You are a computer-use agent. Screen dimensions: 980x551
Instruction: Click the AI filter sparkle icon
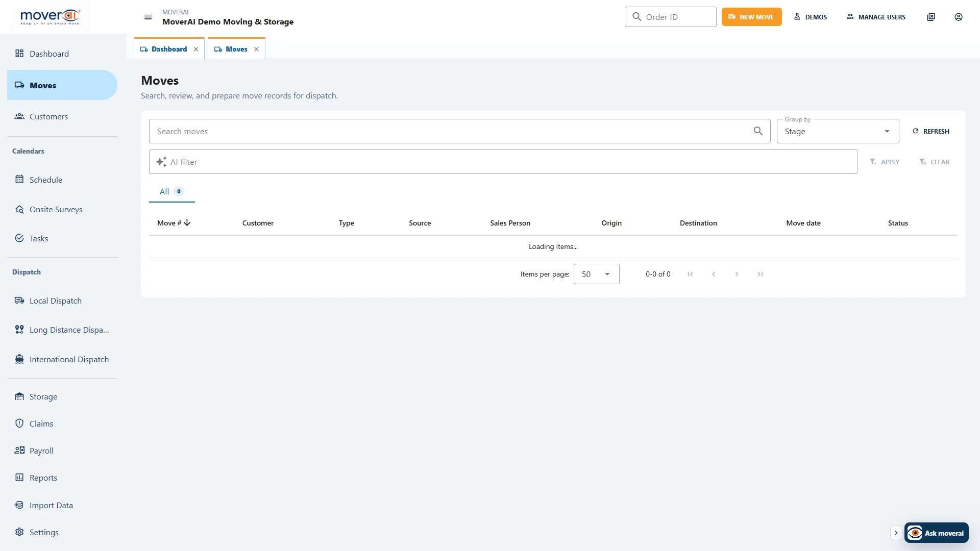(x=161, y=162)
